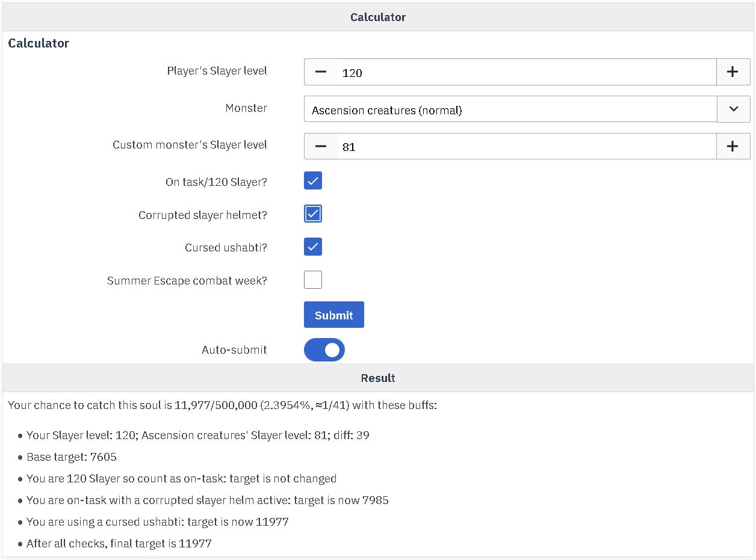This screenshot has width=756, height=560.
Task: Click the Result section header bar
Action: coord(378,378)
